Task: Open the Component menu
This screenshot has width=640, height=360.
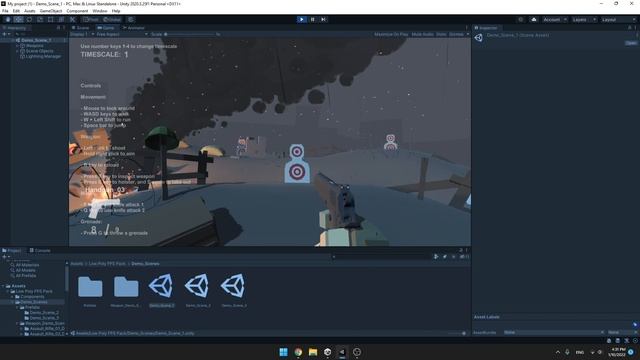Action: pos(77,11)
